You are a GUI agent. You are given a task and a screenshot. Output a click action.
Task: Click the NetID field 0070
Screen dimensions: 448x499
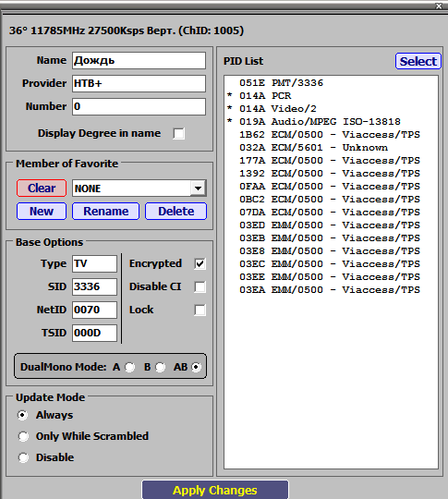coord(94,310)
